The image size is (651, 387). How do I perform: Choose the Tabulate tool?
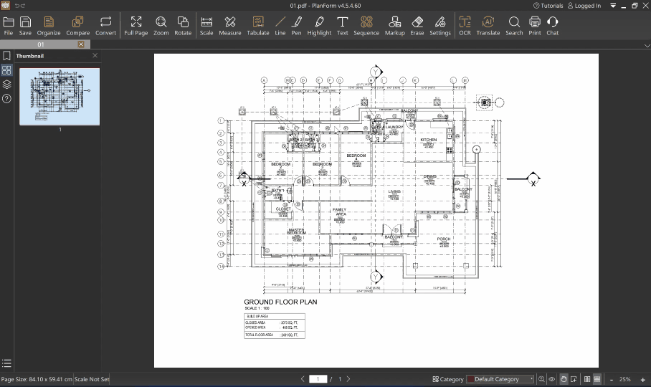258,26
